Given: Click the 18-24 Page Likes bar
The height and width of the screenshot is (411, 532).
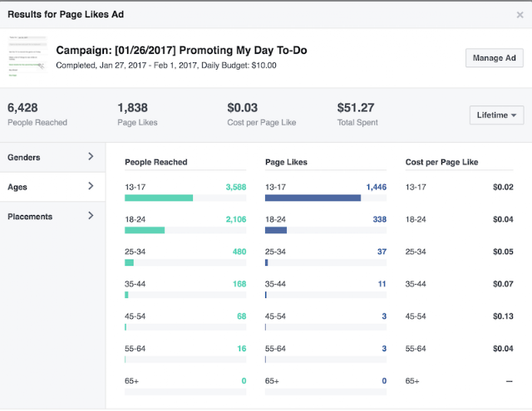Looking at the screenshot, I should (276, 230).
